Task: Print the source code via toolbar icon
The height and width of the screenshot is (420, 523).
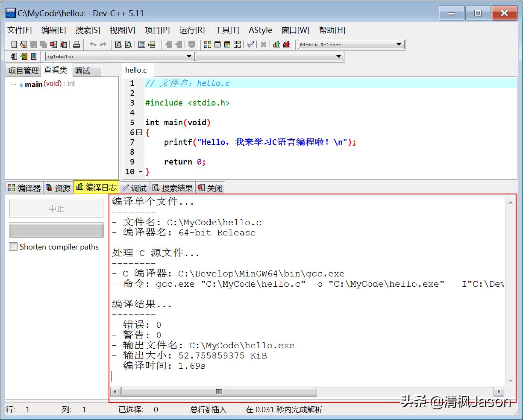Action: (x=76, y=44)
